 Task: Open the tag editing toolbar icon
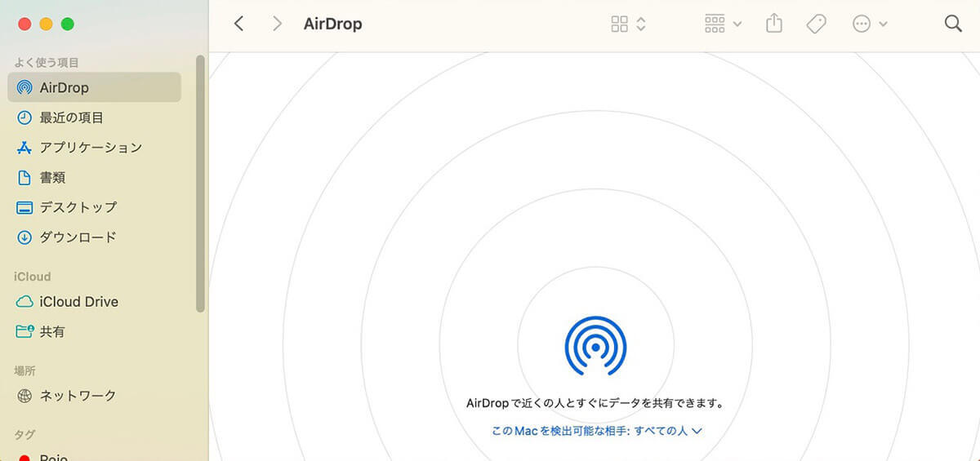pyautogui.click(x=816, y=24)
